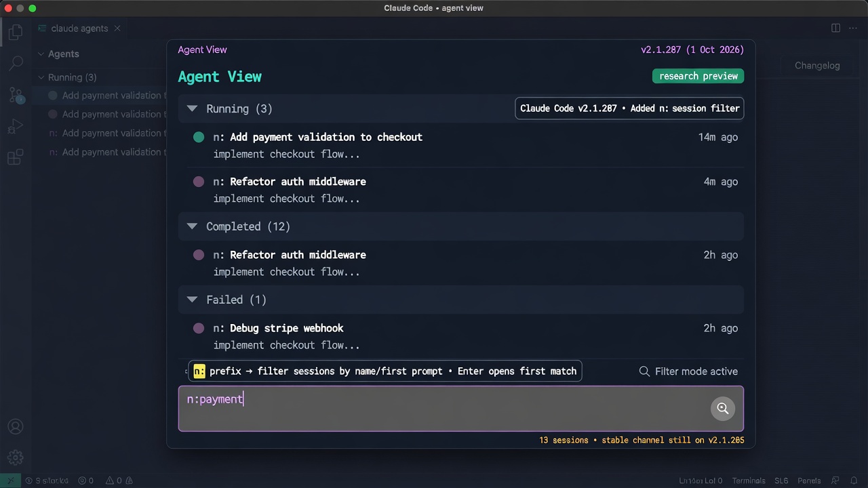This screenshot has height=488, width=868.
Task: Click the v2.1.287 (1 Oct 2026) version label
Action: pyautogui.click(x=692, y=49)
